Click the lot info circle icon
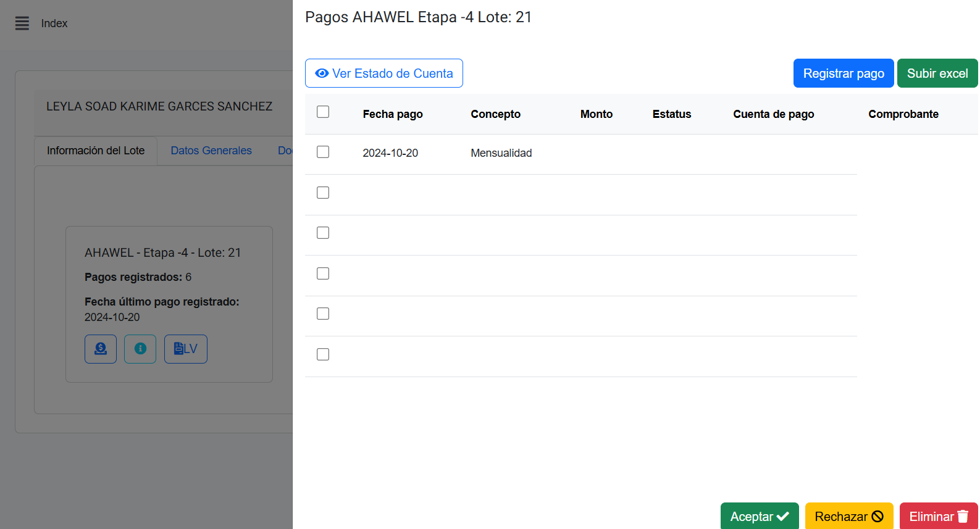The image size is (980, 529). click(x=140, y=349)
